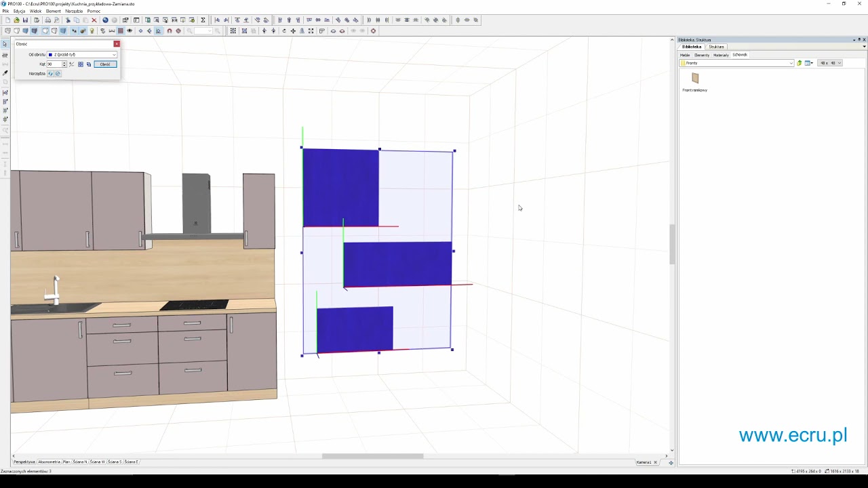868x488 pixels.
Task: Select the Plan view tab
Action: coord(66,462)
